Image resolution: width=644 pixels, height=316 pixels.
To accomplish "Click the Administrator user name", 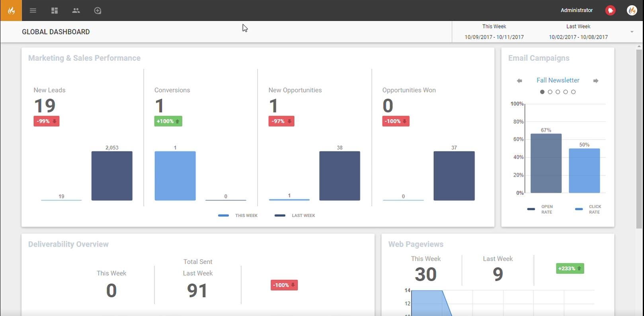I will (x=577, y=10).
